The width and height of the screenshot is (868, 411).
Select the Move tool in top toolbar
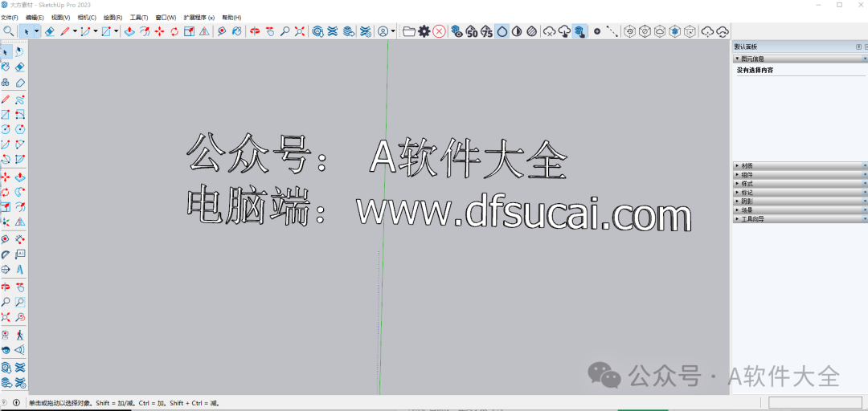[159, 31]
